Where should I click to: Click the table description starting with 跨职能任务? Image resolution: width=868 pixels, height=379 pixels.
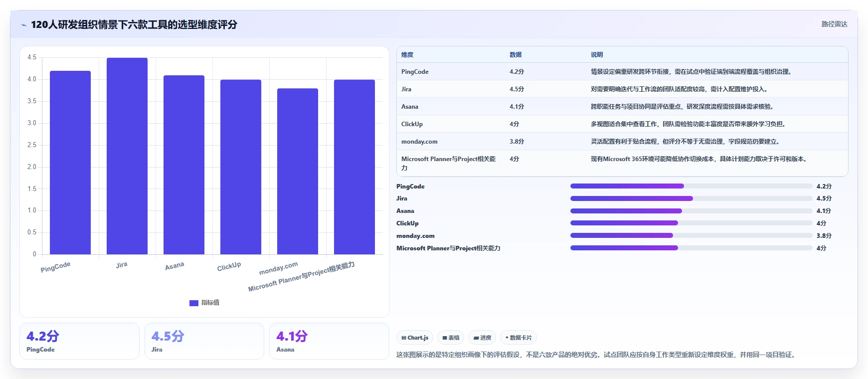click(x=683, y=107)
